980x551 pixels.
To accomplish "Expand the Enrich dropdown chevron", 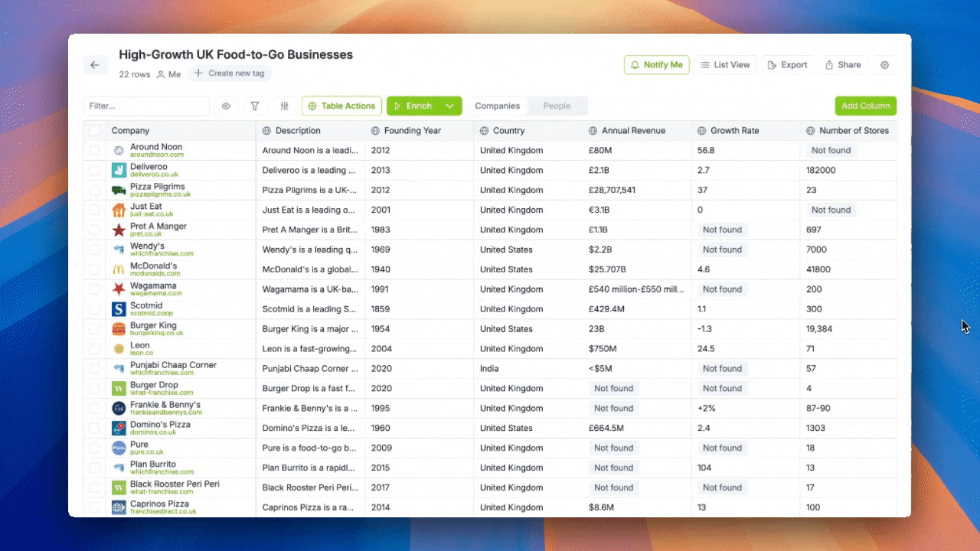I will [x=450, y=106].
